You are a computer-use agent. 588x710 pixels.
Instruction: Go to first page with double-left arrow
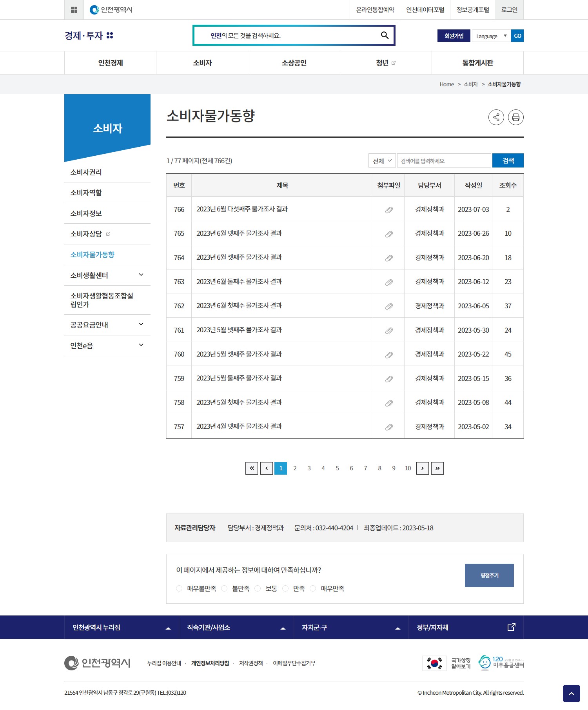(252, 468)
